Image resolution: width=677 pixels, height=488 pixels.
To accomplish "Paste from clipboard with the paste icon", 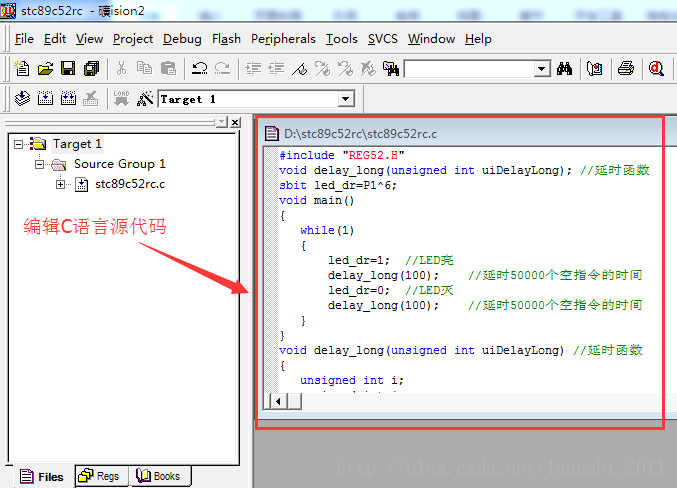I will 168,68.
